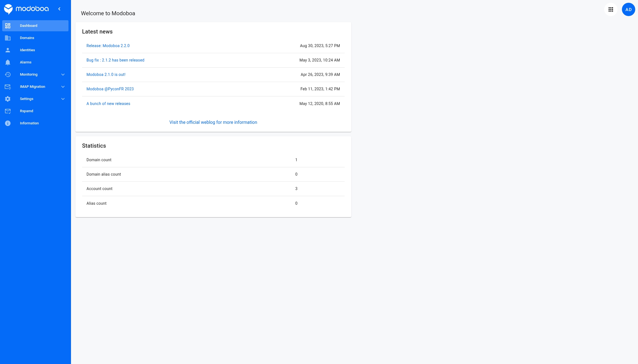Collapse the sidebar with the chevron arrow
The width and height of the screenshot is (638, 364).
(x=59, y=9)
